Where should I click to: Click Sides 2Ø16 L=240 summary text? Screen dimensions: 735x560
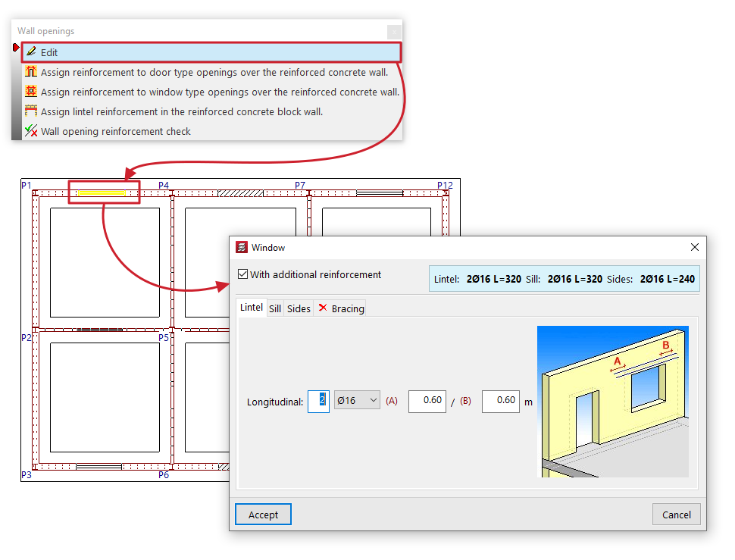point(651,280)
